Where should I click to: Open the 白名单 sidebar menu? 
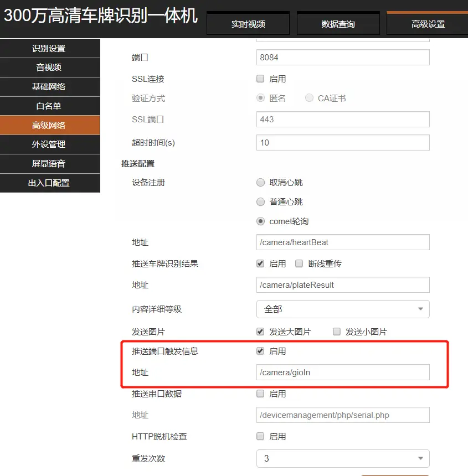[49, 106]
